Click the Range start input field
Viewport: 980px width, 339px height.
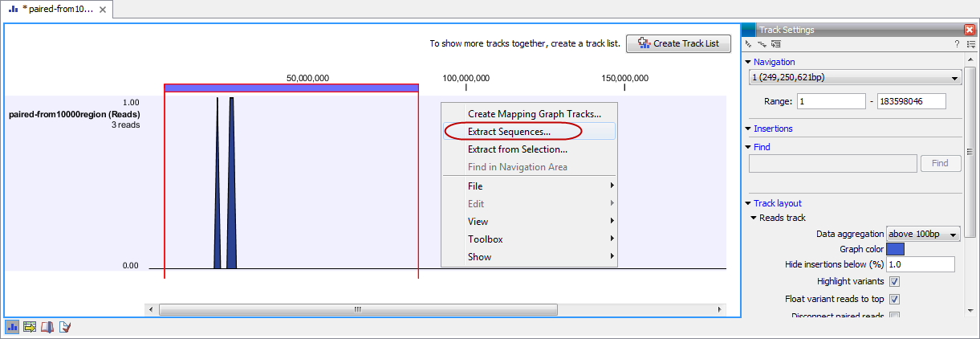(x=832, y=101)
